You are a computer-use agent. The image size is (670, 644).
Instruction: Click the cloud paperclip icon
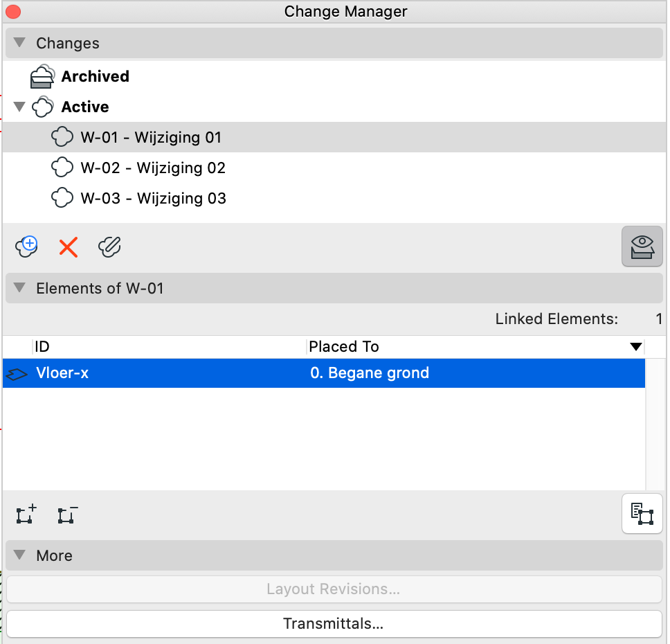coord(109,247)
